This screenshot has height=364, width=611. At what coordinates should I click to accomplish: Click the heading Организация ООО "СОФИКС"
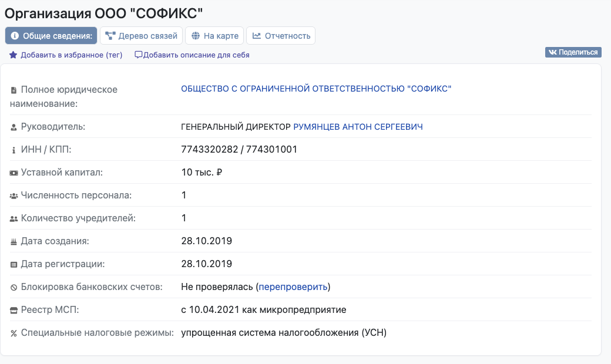(x=103, y=14)
